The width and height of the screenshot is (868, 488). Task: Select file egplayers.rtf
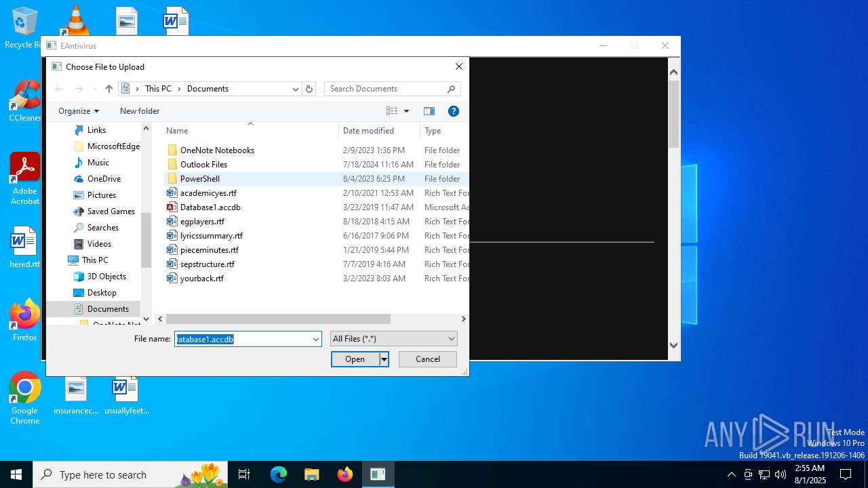click(x=202, y=222)
